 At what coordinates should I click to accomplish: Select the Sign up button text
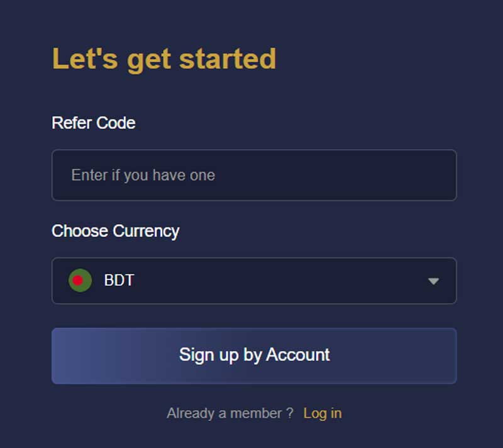coord(254,356)
